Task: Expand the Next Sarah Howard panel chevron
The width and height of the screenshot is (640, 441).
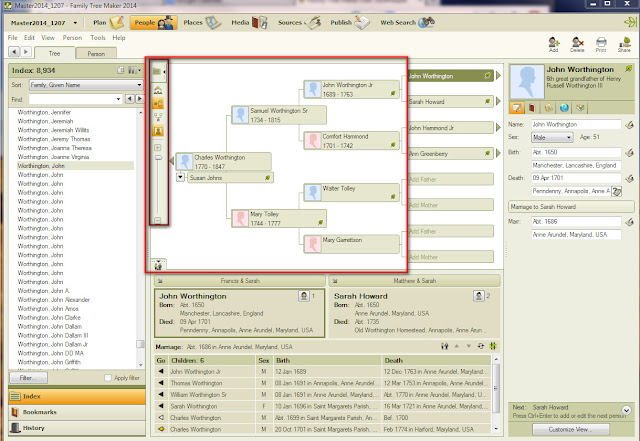Action: click(626, 410)
